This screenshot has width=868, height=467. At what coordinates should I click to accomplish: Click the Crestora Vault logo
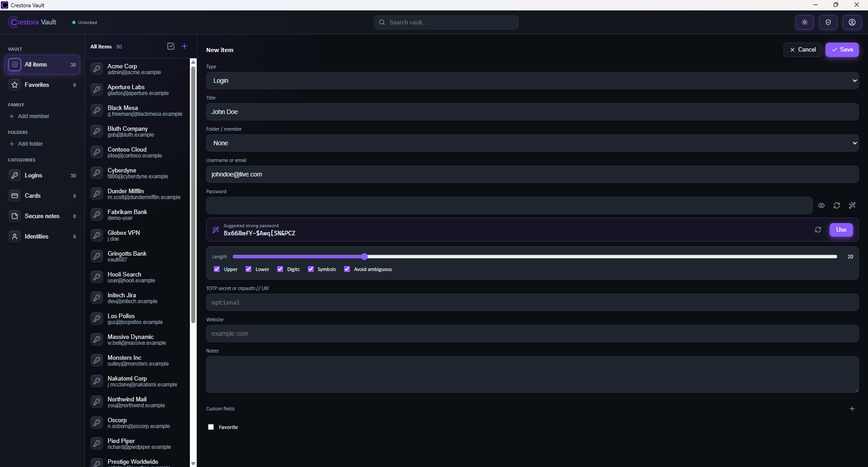click(x=32, y=22)
